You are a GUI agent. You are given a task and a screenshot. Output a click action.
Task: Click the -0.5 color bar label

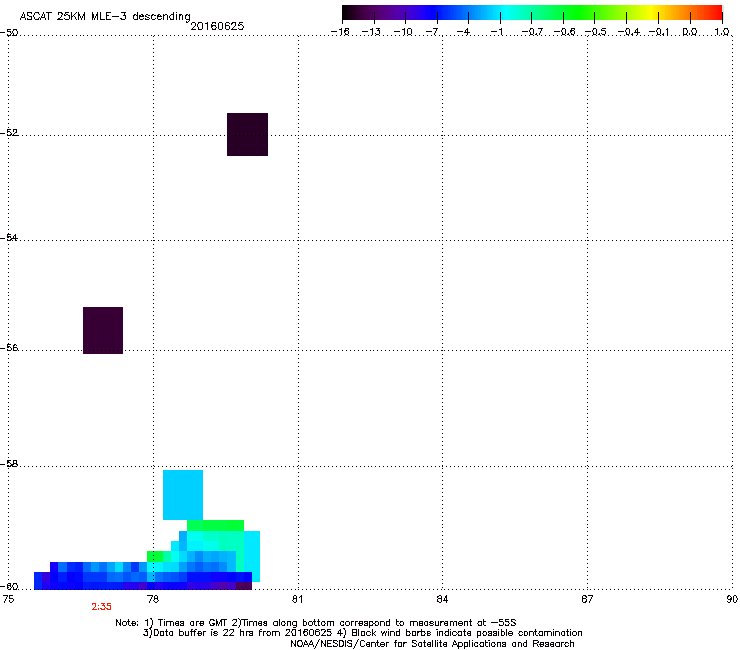tap(596, 32)
